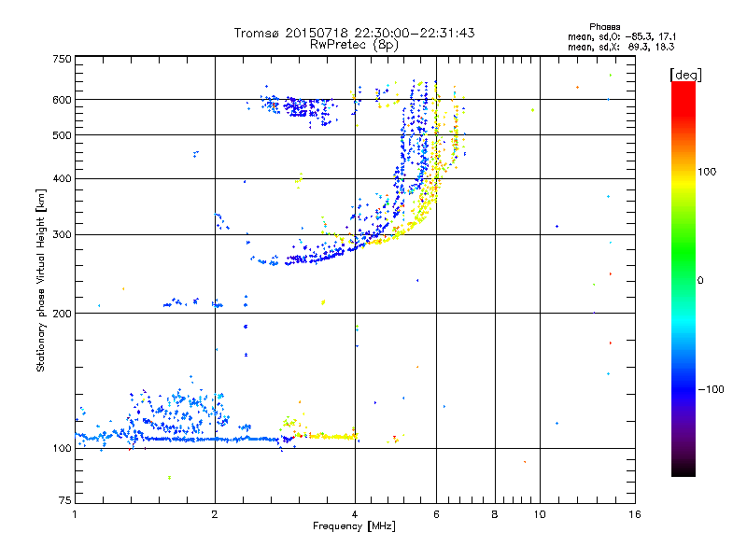Click the 'RwPretec (8p)' subtitle
The height and width of the screenshot is (560, 747).
354,44
